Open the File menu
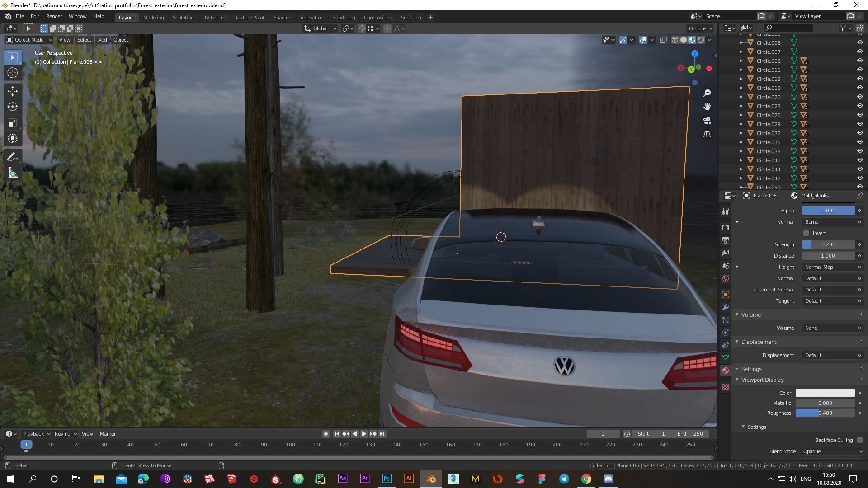 pos(20,16)
